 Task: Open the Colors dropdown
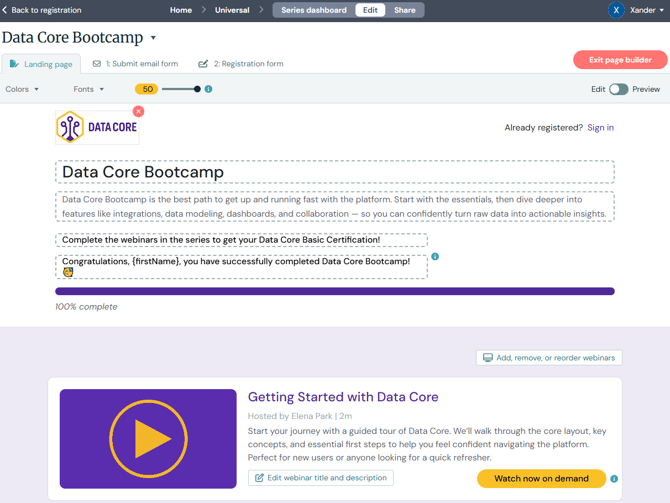tap(22, 89)
